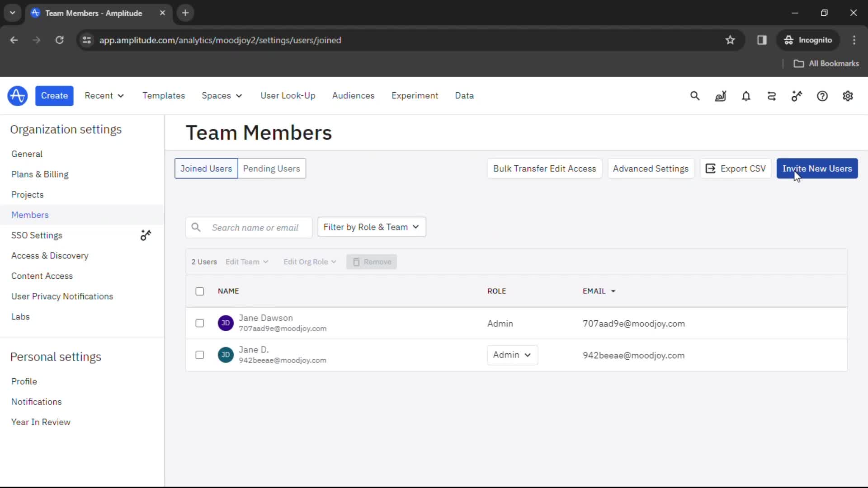Check the Jane D. row checkbox

tap(199, 355)
